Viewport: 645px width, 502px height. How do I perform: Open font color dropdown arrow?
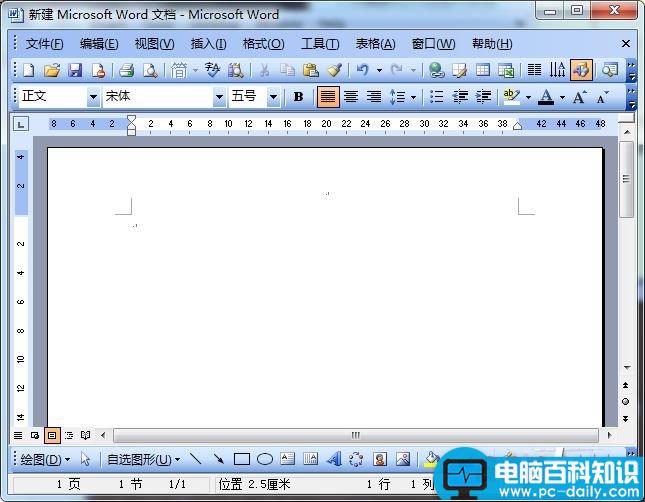[562, 98]
